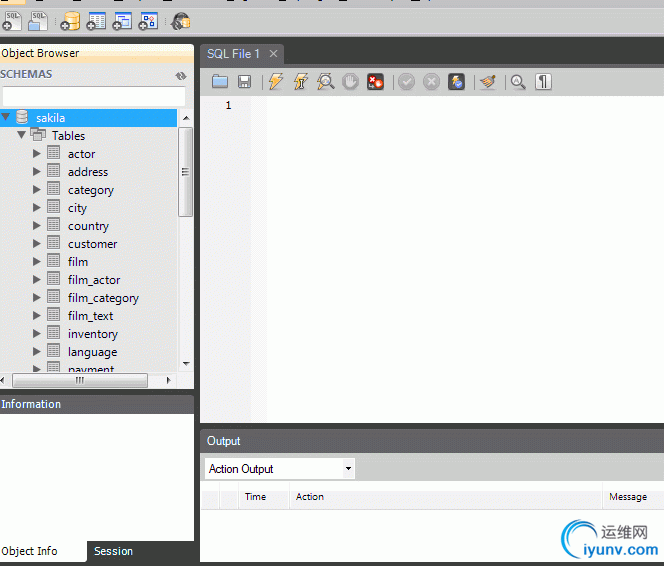Expand the address table
The height and width of the screenshot is (566, 664).
pos(37,171)
